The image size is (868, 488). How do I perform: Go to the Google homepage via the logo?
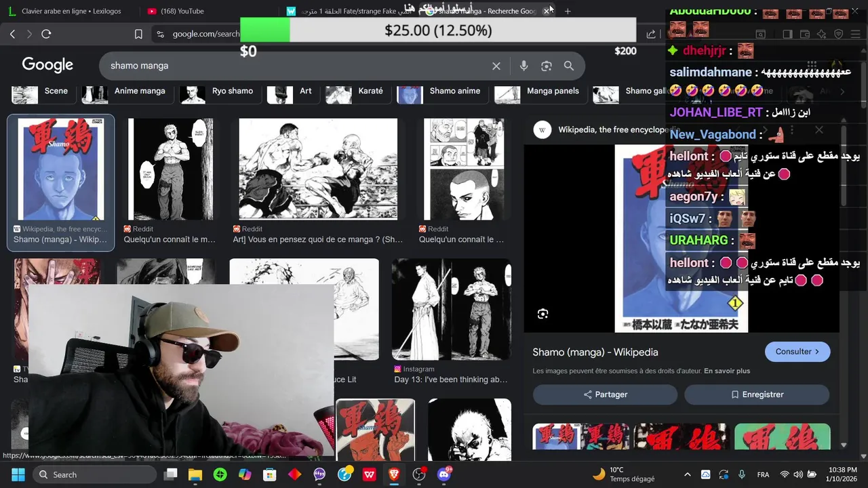(47, 65)
